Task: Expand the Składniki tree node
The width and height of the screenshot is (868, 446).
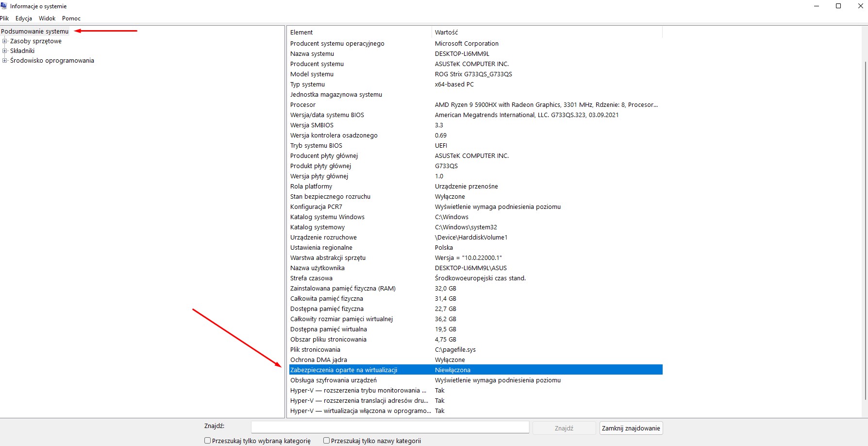Action: (5, 51)
